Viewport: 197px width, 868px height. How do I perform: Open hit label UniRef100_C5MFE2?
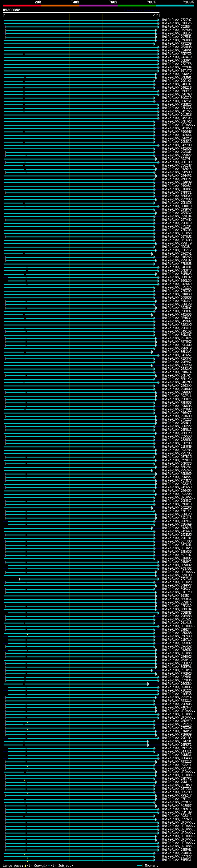click(176, 91)
